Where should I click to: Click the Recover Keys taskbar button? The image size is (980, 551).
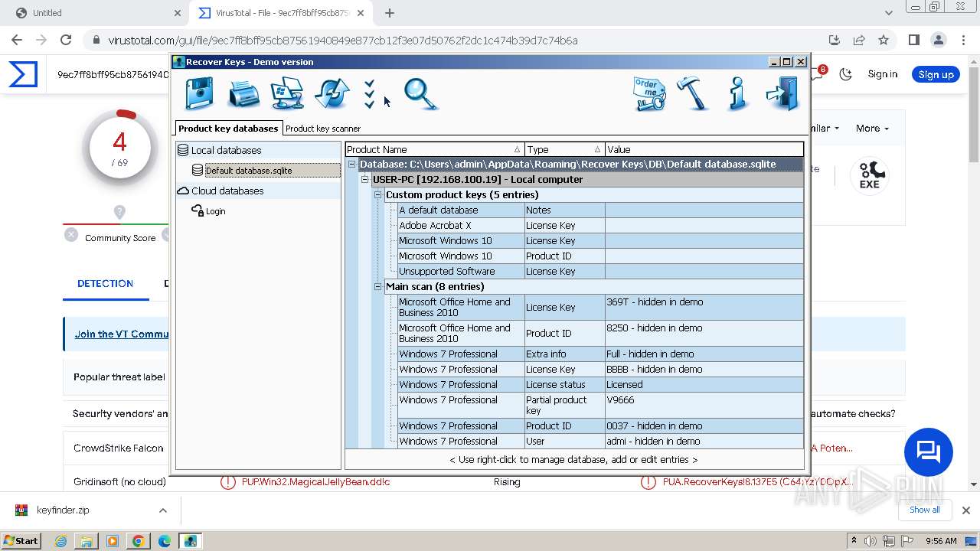click(190, 541)
